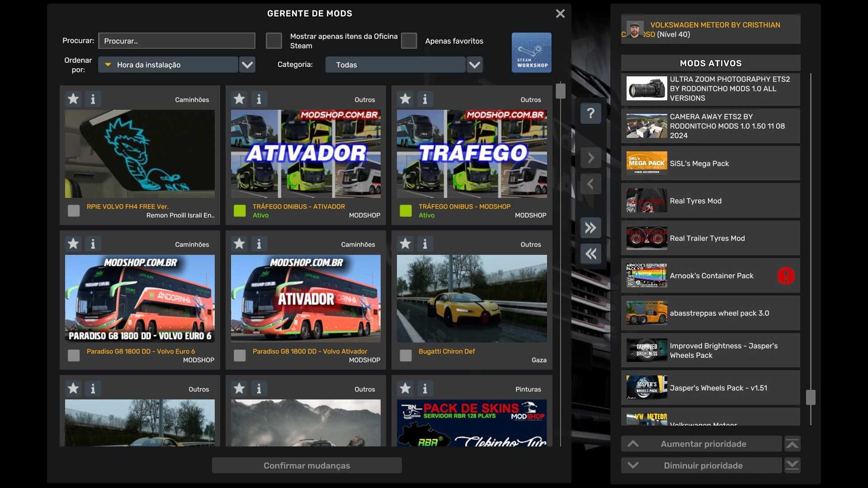The image size is (868, 488).
Task: Move selected mod to the active list with the single right arrow
Action: point(590,158)
